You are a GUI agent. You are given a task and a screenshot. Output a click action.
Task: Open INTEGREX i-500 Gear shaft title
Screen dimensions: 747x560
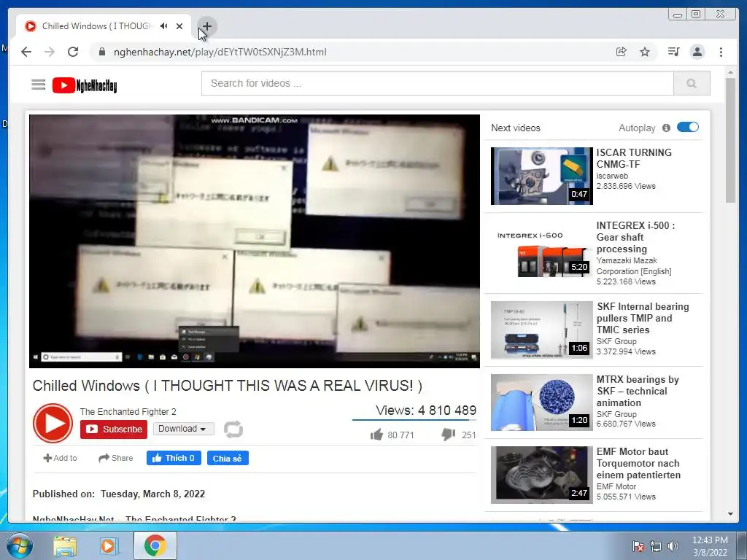[635, 237]
